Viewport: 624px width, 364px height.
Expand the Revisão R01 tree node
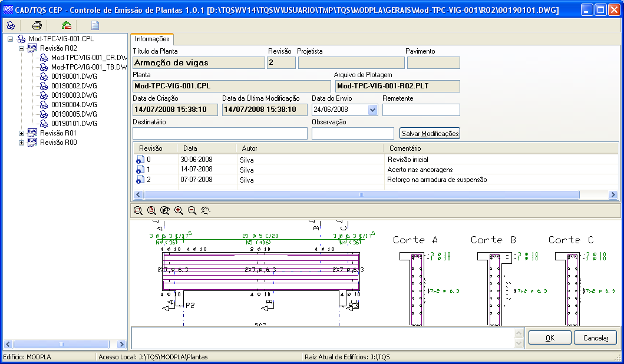(x=22, y=133)
